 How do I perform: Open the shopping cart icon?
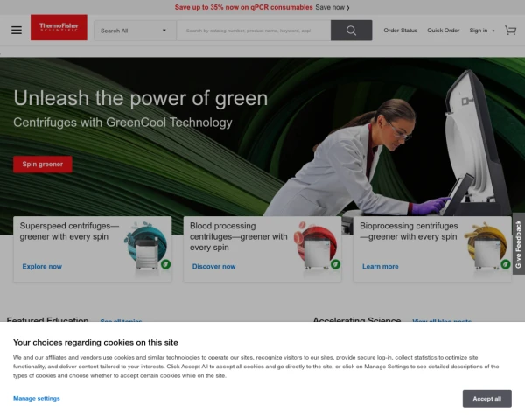pyautogui.click(x=511, y=31)
